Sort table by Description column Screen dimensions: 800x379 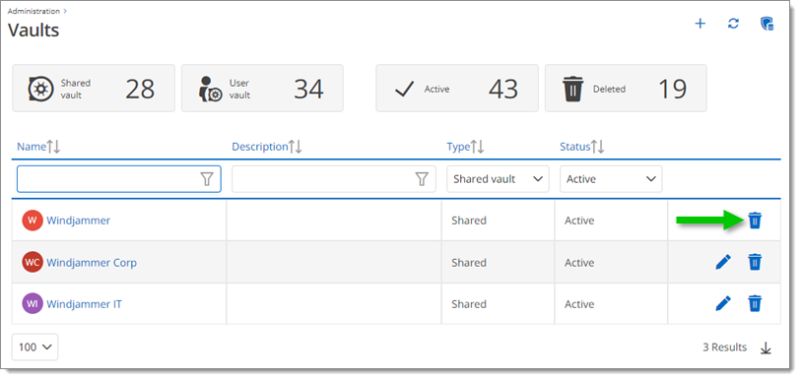(267, 147)
